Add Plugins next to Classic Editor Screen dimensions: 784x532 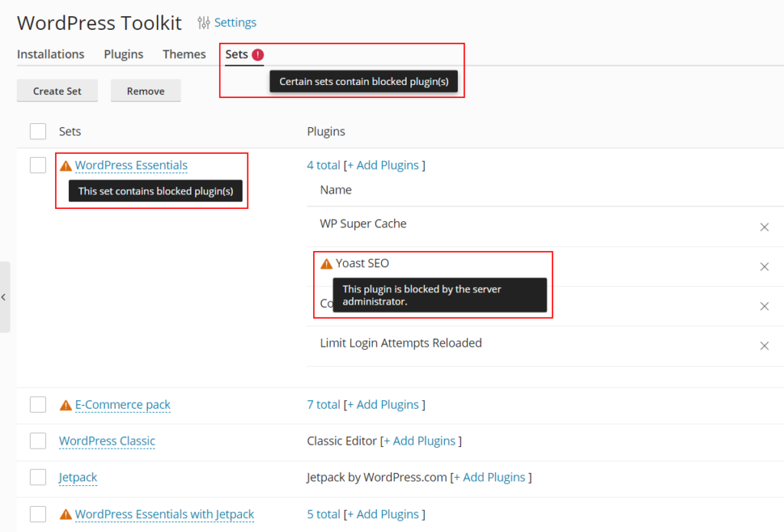[x=420, y=441]
